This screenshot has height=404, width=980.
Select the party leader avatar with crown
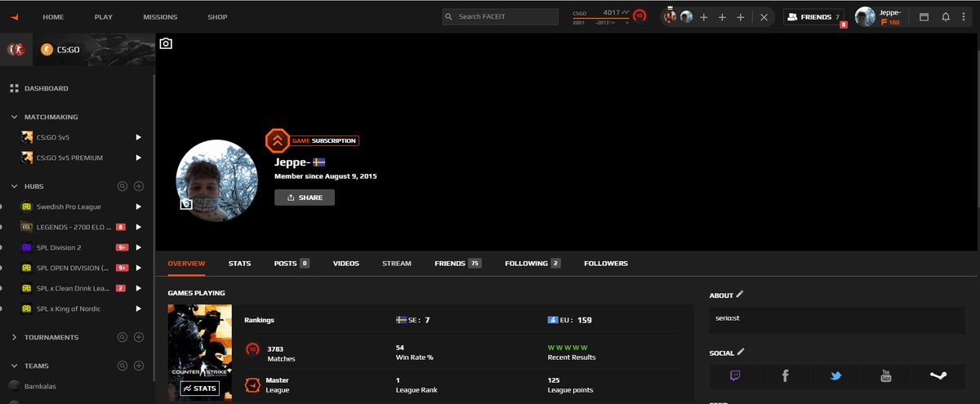[x=670, y=16]
